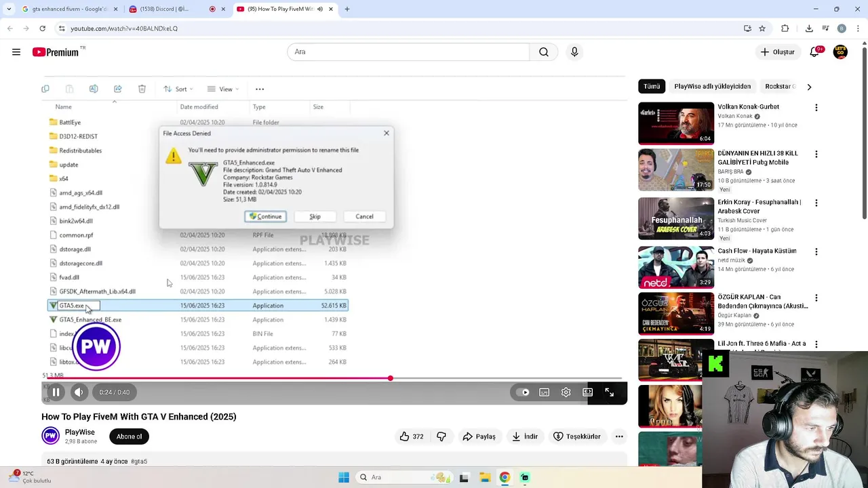Screen dimensions: 868x488
Task: Share the video via Paylaş
Action: (479, 436)
